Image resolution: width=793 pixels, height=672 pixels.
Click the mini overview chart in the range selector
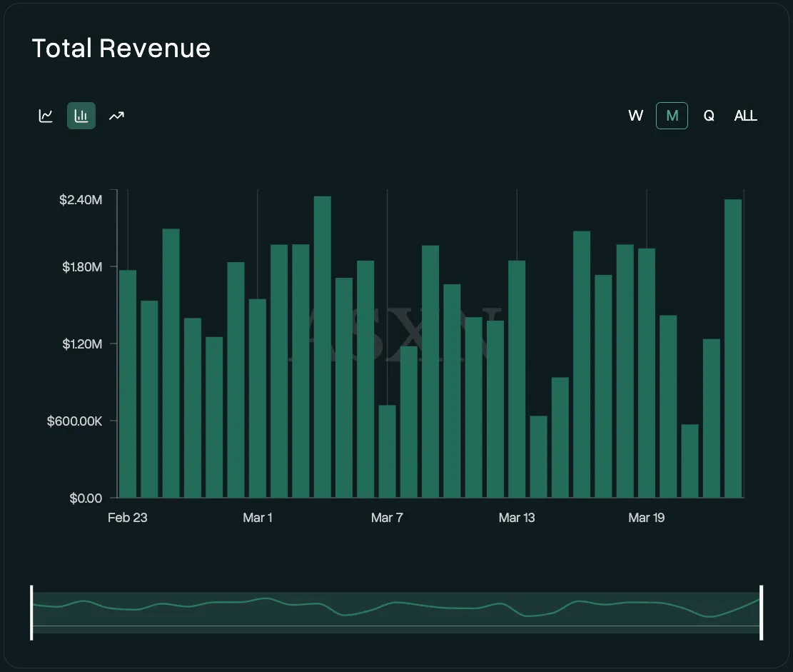(396, 612)
